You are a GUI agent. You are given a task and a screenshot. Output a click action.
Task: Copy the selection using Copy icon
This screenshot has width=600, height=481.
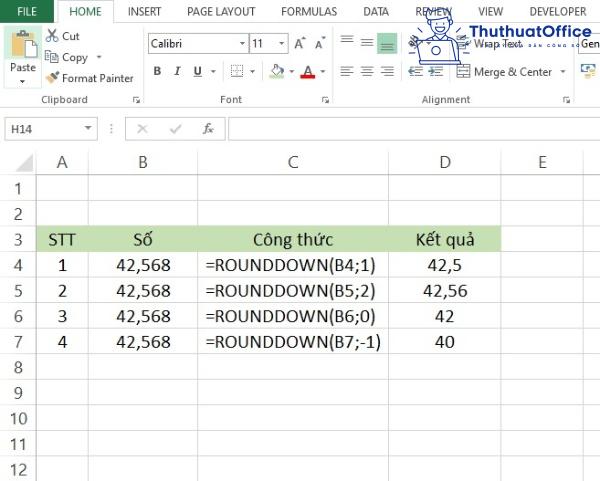point(52,57)
